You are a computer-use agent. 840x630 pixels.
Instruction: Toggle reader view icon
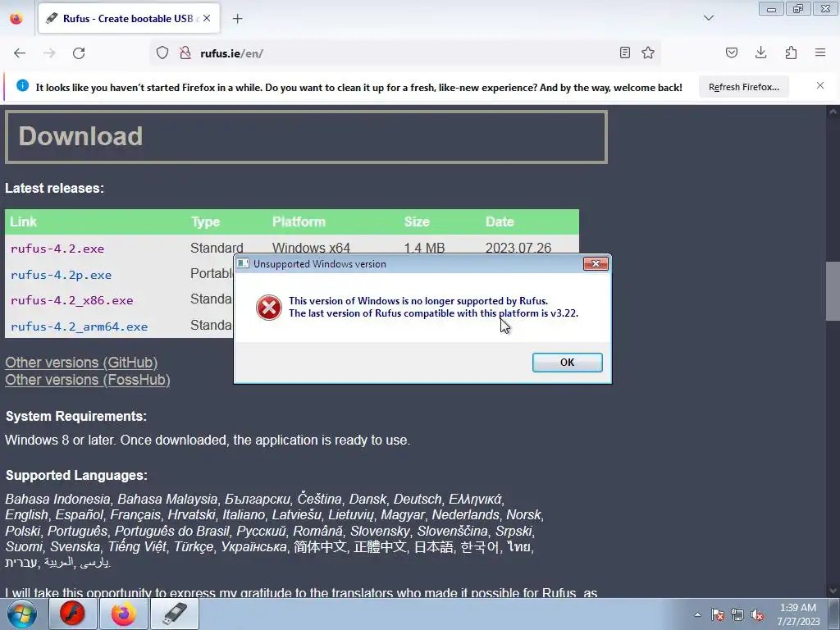[x=624, y=52]
